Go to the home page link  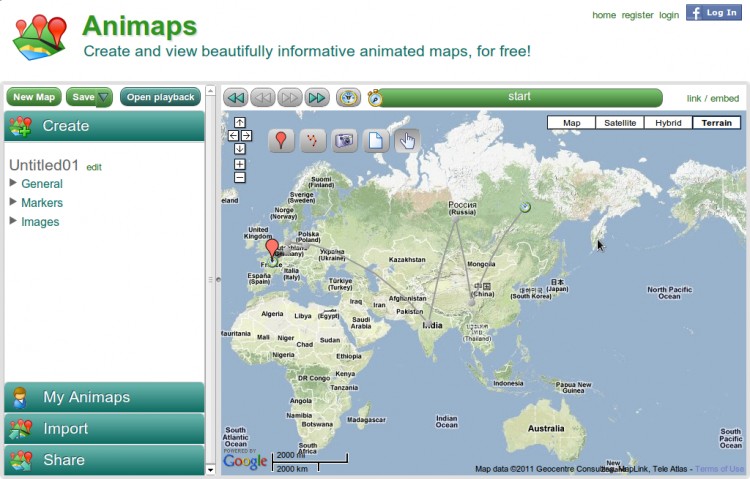604,15
